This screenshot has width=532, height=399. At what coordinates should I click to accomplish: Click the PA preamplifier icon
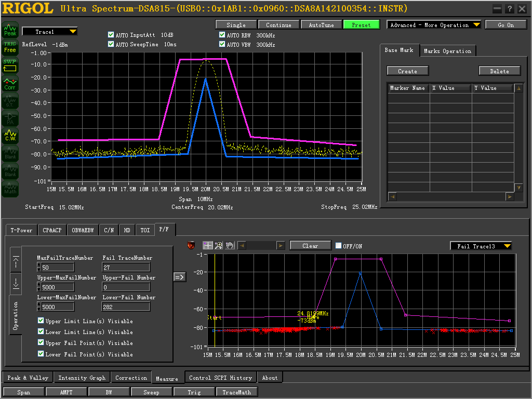10,118
